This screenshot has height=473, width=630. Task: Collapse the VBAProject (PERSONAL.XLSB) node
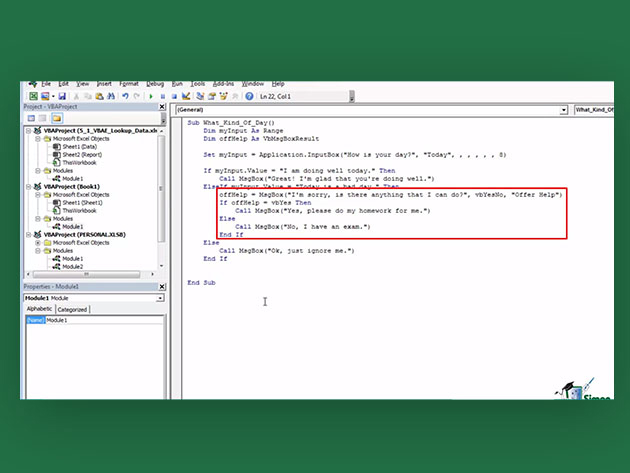click(29, 235)
